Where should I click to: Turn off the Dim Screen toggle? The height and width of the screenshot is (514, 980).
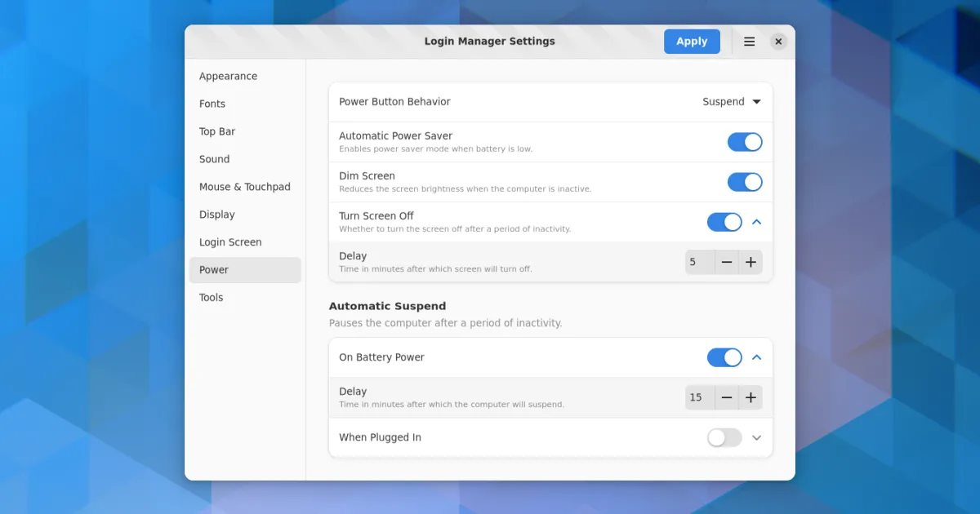tap(744, 182)
